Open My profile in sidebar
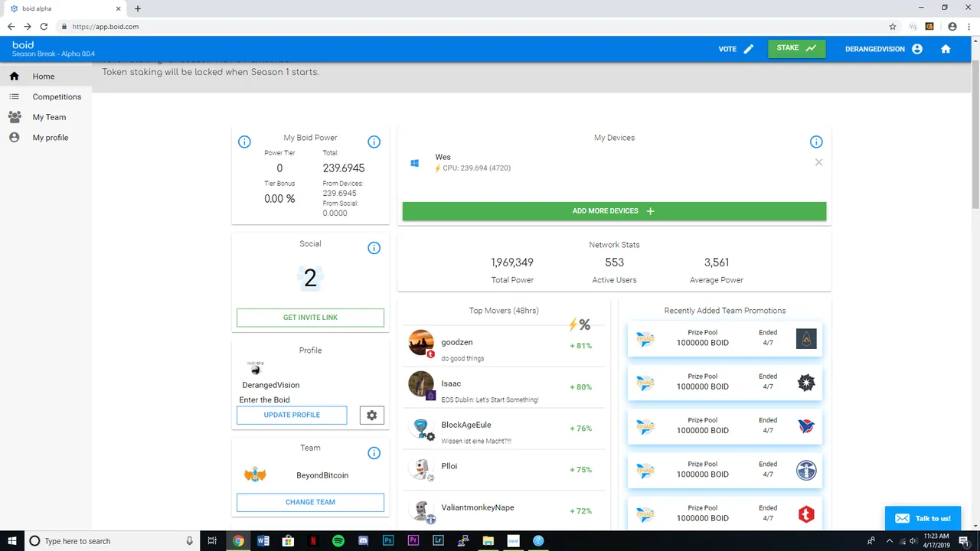Image resolution: width=980 pixels, height=551 pixels. [x=46, y=138]
